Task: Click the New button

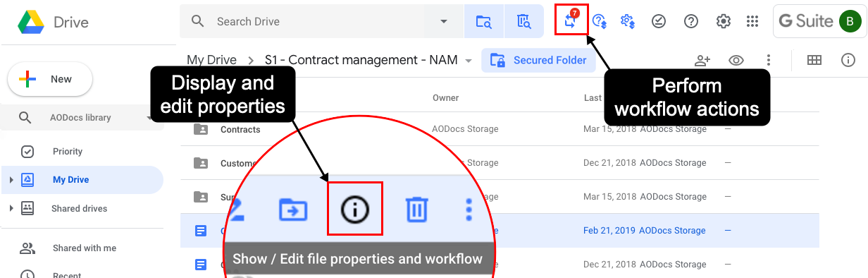Action: click(x=50, y=79)
